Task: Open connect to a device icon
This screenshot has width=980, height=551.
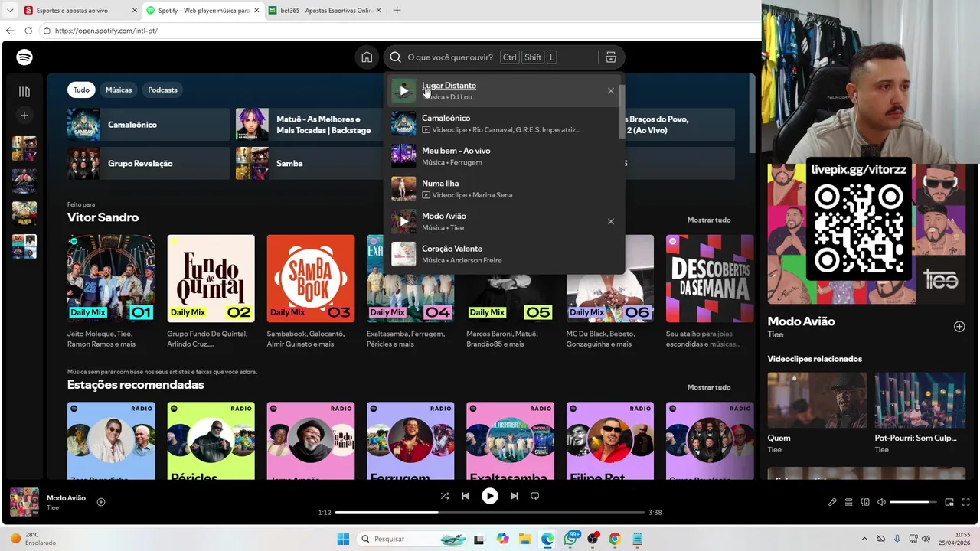Action: pyautogui.click(x=865, y=502)
